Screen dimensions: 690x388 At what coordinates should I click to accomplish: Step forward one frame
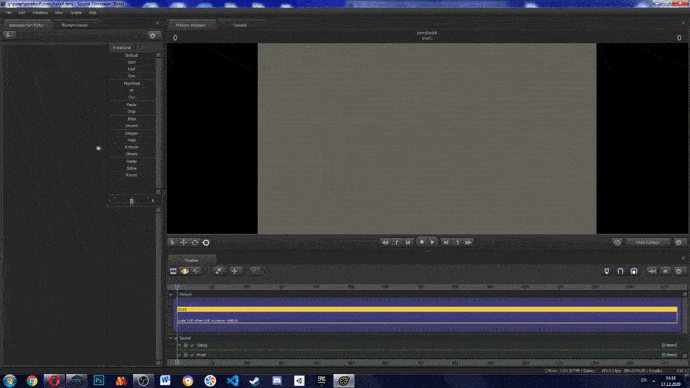[x=446, y=242]
